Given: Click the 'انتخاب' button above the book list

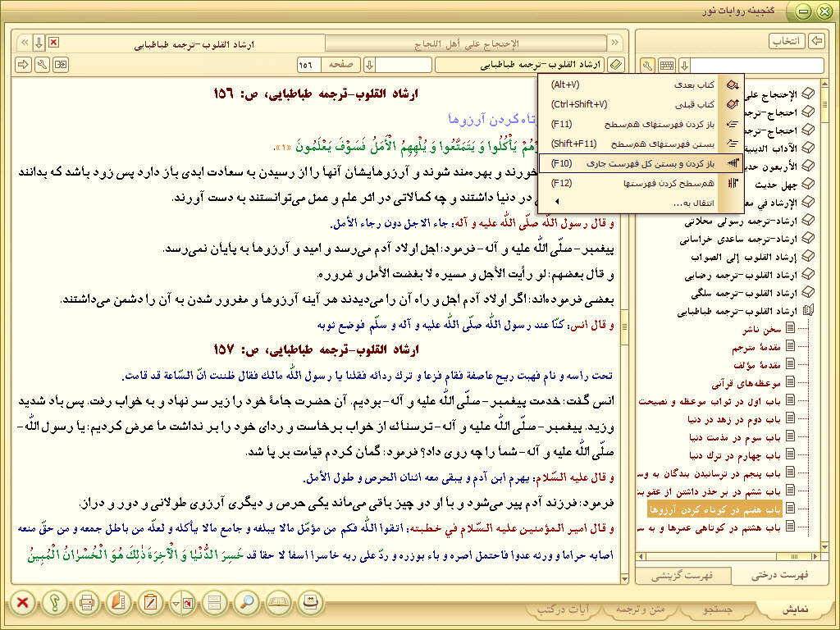Looking at the screenshot, I should (787, 41).
